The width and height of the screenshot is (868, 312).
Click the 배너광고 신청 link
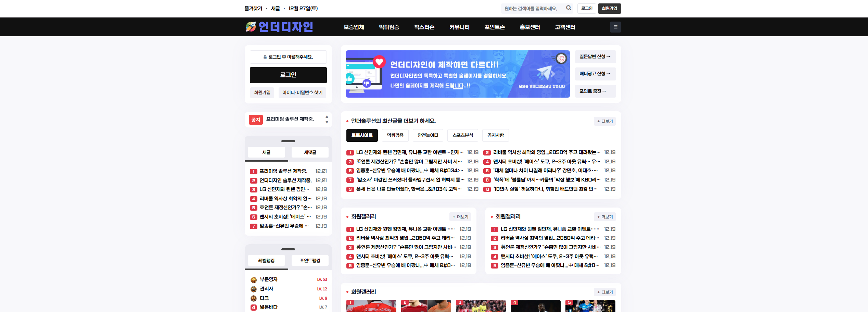tap(595, 74)
